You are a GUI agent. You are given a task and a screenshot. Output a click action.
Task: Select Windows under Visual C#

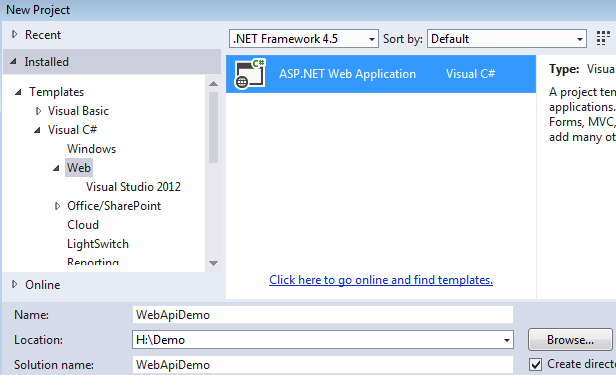click(92, 149)
